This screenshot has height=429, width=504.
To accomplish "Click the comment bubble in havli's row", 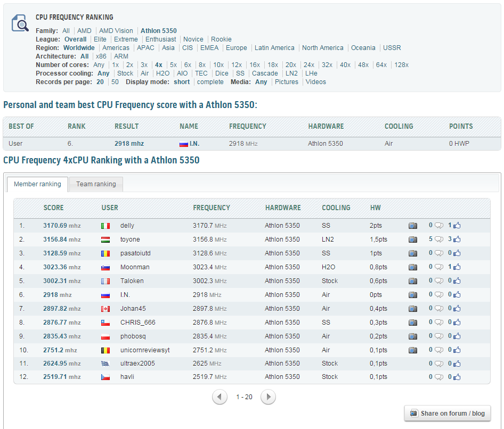I will (438, 377).
